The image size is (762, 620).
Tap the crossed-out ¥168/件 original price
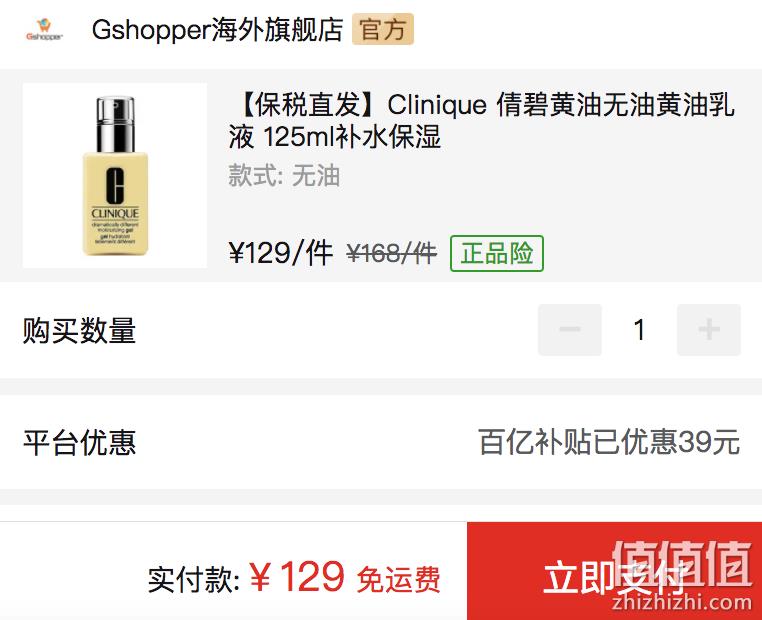tap(392, 254)
